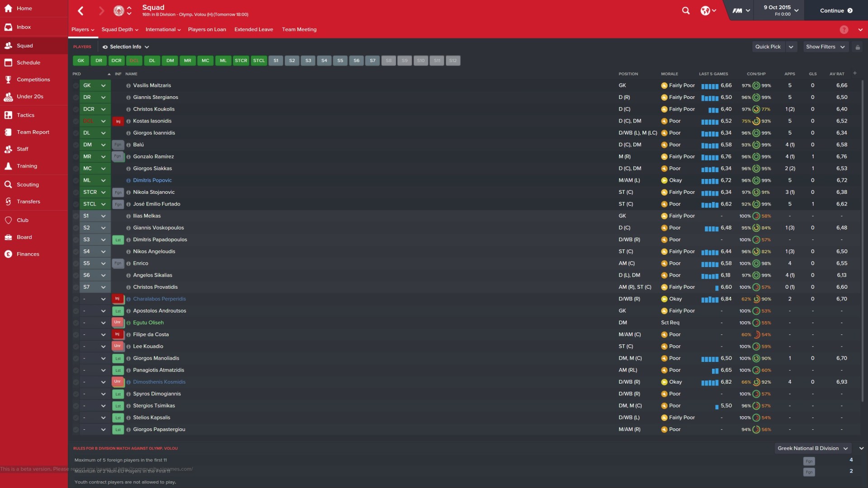Expand the Selection Info dropdown

click(126, 47)
